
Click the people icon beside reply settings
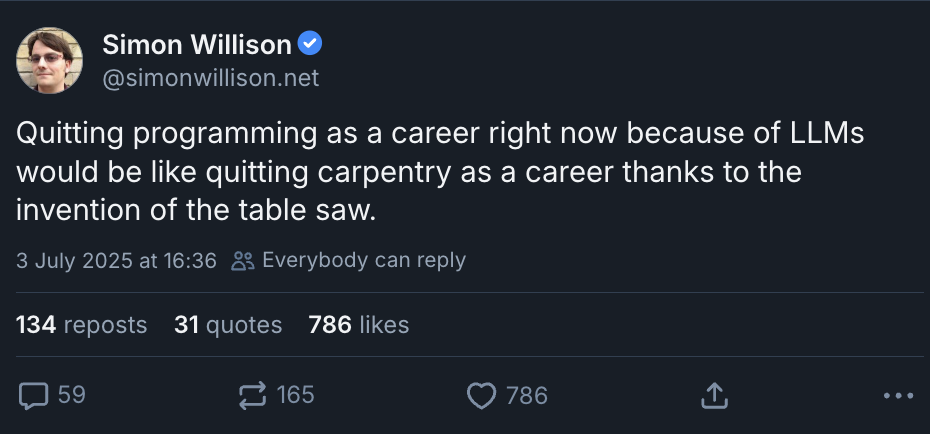tap(242, 261)
